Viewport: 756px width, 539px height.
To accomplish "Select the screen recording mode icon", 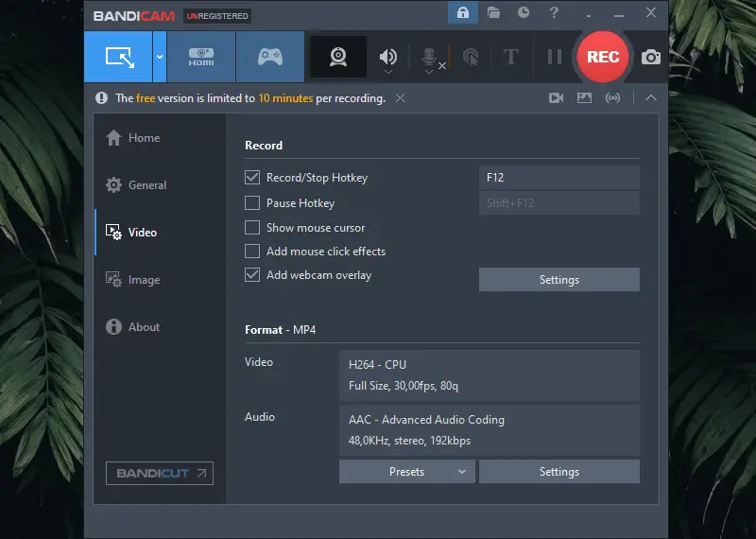I will pos(119,57).
